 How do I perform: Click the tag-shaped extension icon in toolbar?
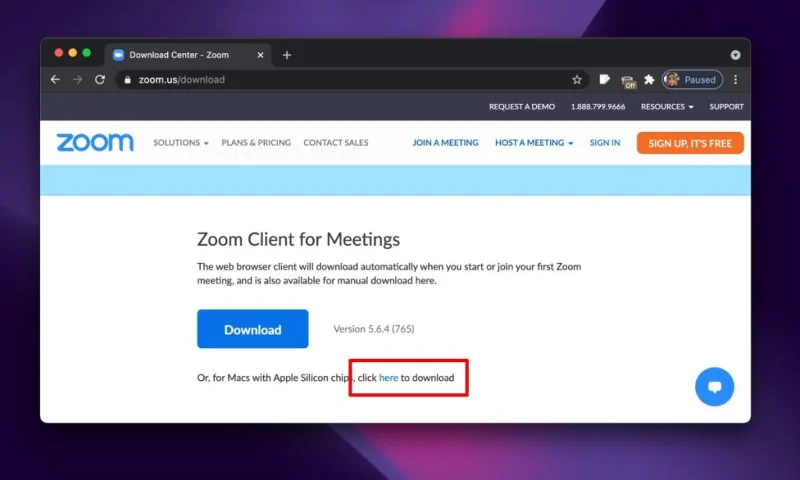605,79
